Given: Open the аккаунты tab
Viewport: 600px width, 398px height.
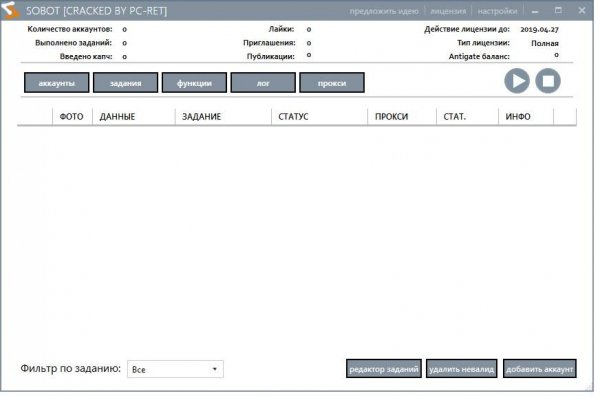Looking at the screenshot, I should point(57,83).
